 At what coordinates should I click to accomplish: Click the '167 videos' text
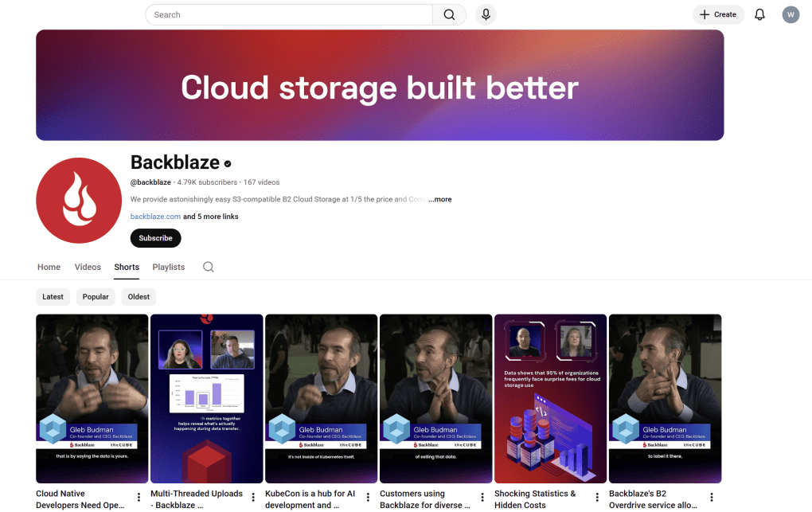click(x=262, y=182)
